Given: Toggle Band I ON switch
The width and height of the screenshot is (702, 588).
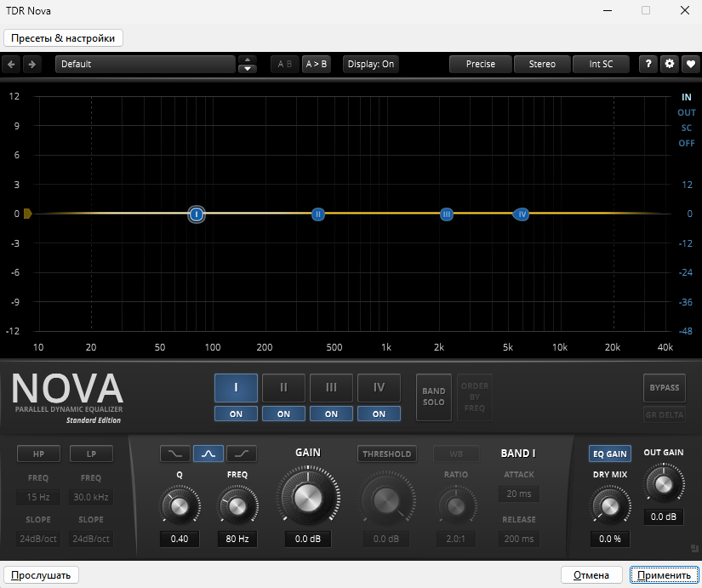Looking at the screenshot, I should pos(236,414).
